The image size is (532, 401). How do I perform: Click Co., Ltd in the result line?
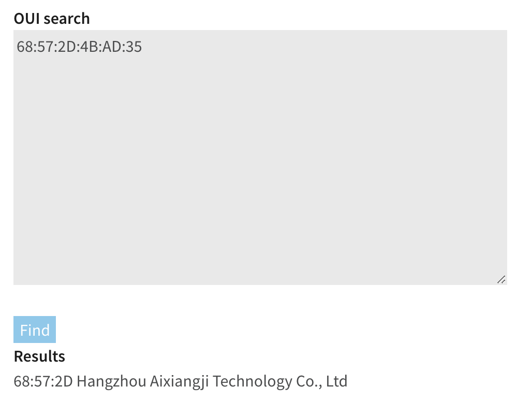coord(321,382)
